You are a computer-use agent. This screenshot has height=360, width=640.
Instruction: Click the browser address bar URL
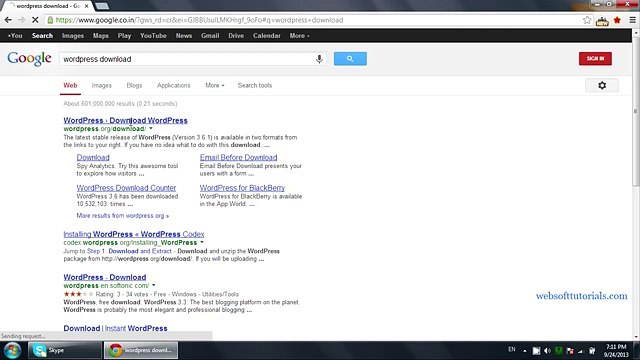tap(199, 20)
